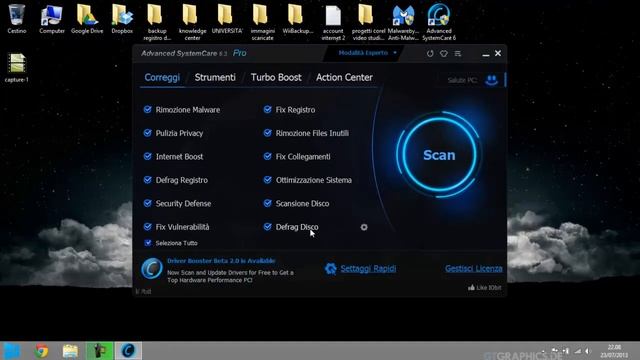Viewport: 640px width, 360px height.
Task: Select Google Drive desktop folder
Action: (87, 19)
